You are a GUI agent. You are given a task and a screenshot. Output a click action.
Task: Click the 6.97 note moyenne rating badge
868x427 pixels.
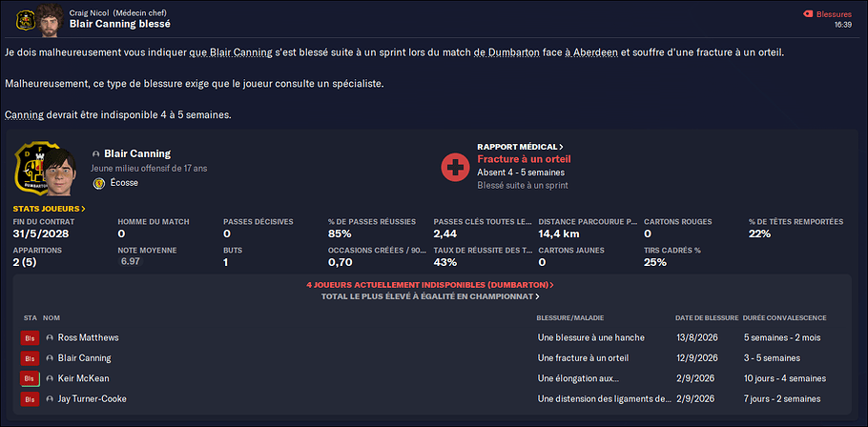[130, 261]
